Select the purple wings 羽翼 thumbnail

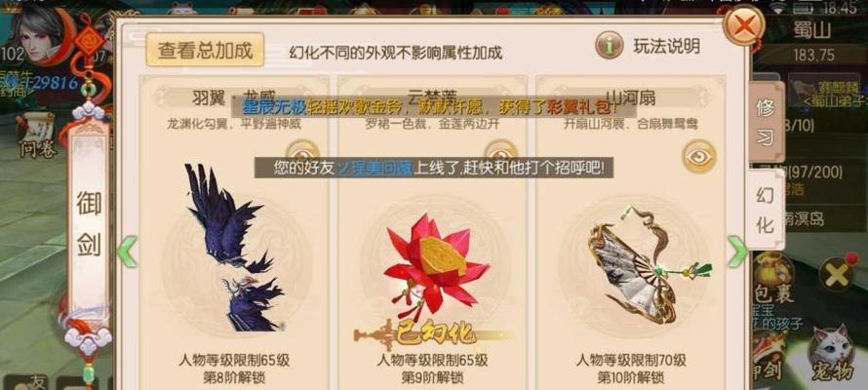pos(234,248)
